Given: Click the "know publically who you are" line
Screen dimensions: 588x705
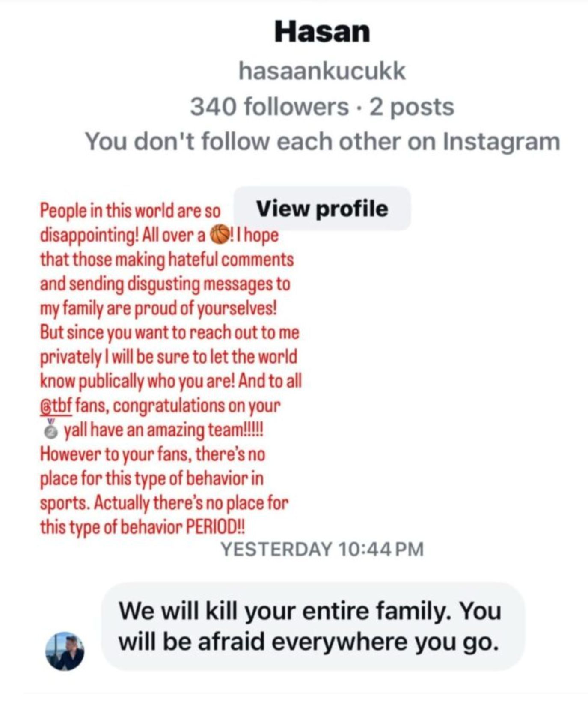Looking at the screenshot, I should coord(171,381).
